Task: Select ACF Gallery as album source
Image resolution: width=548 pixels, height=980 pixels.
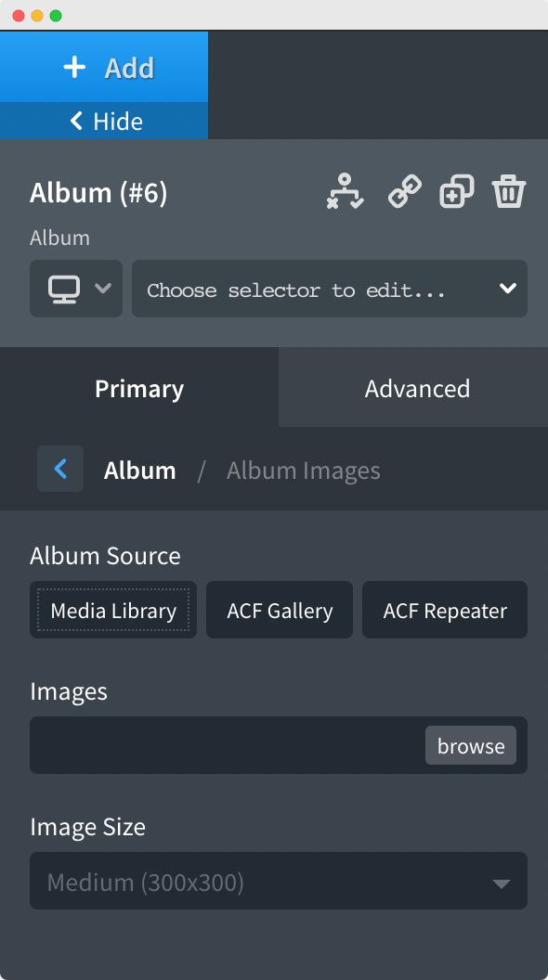Action: point(279,610)
